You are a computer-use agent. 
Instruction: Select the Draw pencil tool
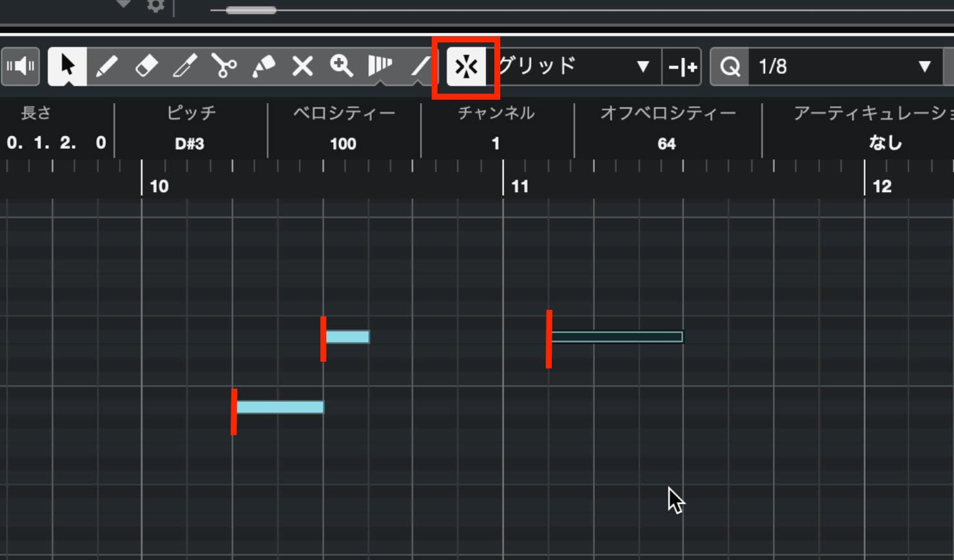(106, 66)
